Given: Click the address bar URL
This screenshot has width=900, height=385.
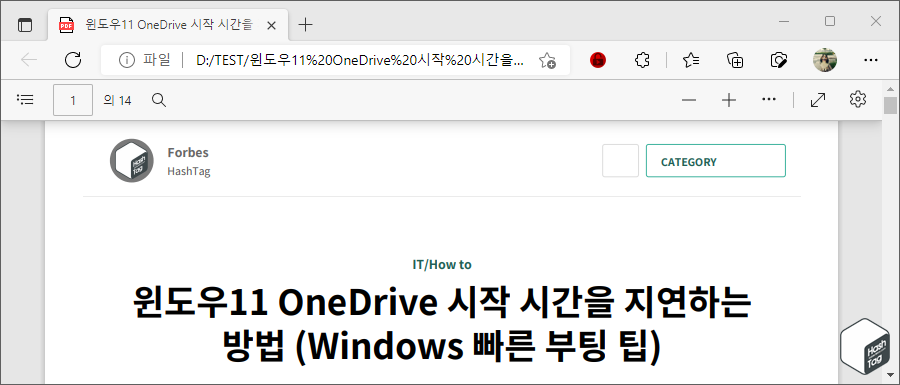Looking at the screenshot, I should [359, 60].
